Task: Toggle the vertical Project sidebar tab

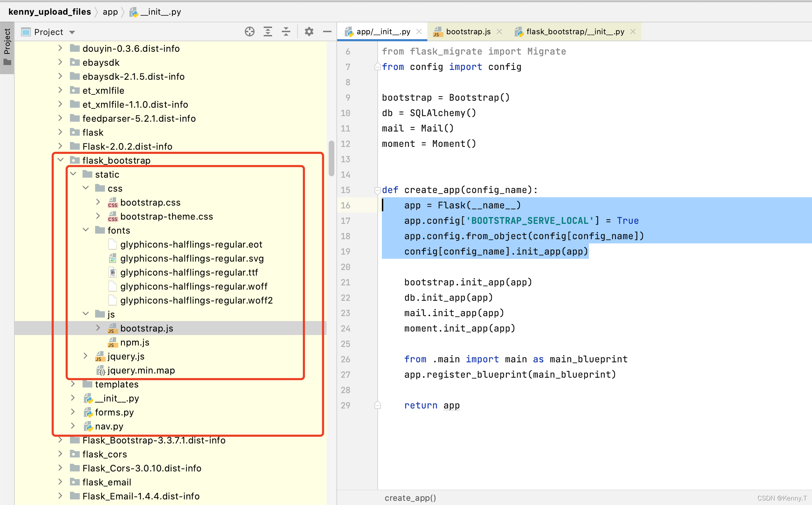Action: click(7, 47)
